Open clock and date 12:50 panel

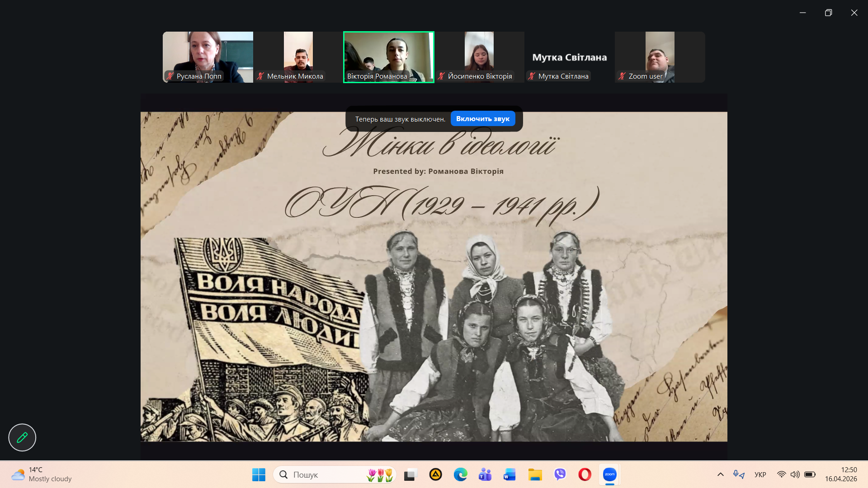(x=840, y=474)
